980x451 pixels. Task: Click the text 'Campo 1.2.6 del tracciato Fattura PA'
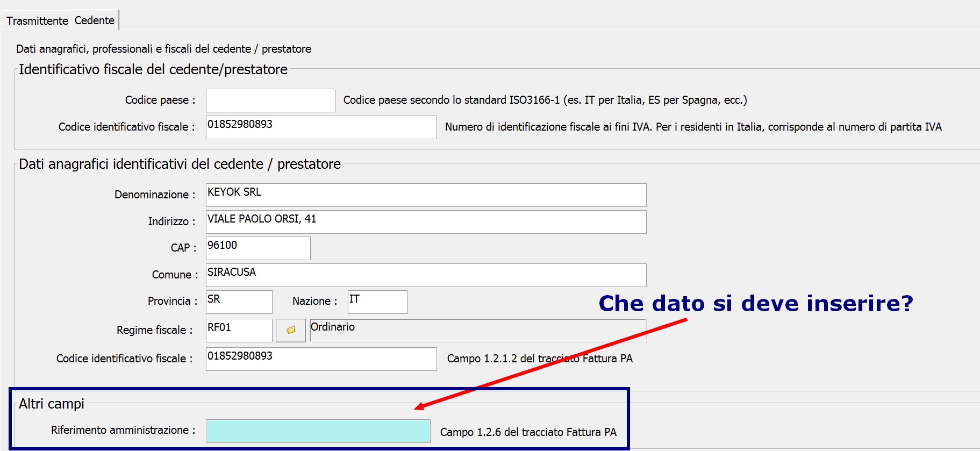click(528, 432)
